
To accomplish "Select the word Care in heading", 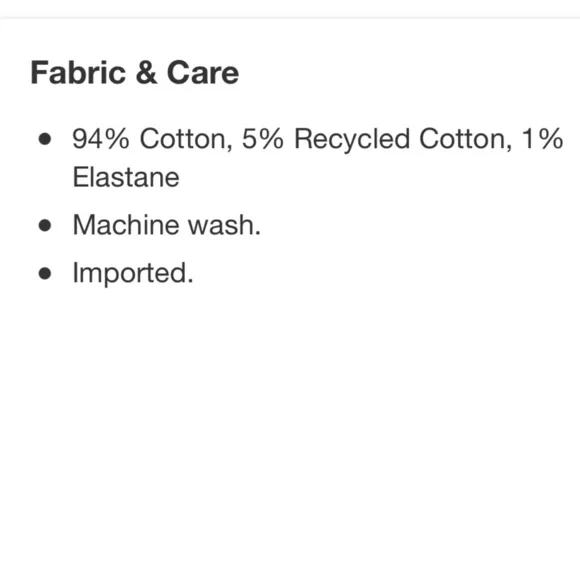I will [203, 73].
